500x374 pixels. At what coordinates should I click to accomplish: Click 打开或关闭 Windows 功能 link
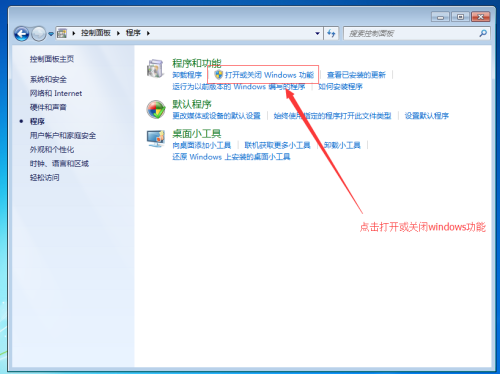pos(269,75)
